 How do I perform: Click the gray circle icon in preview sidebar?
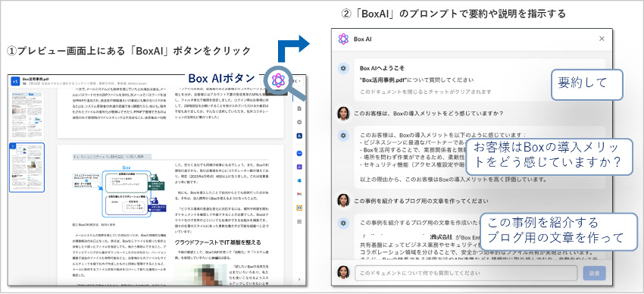[299, 122]
